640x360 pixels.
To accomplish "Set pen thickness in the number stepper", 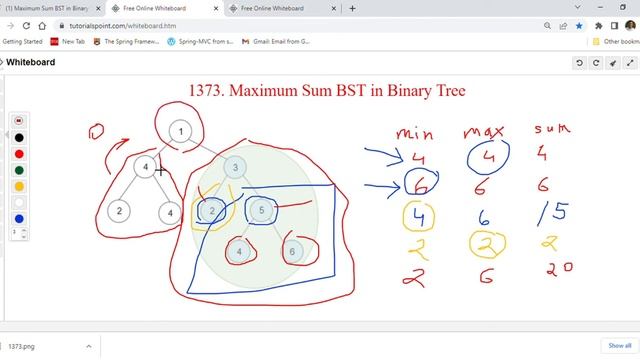I will (19, 233).
